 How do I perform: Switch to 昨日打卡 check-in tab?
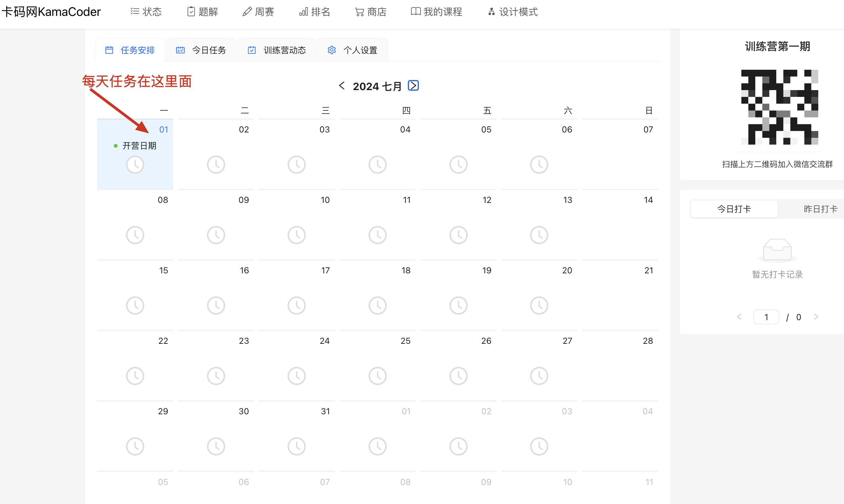[x=821, y=209]
